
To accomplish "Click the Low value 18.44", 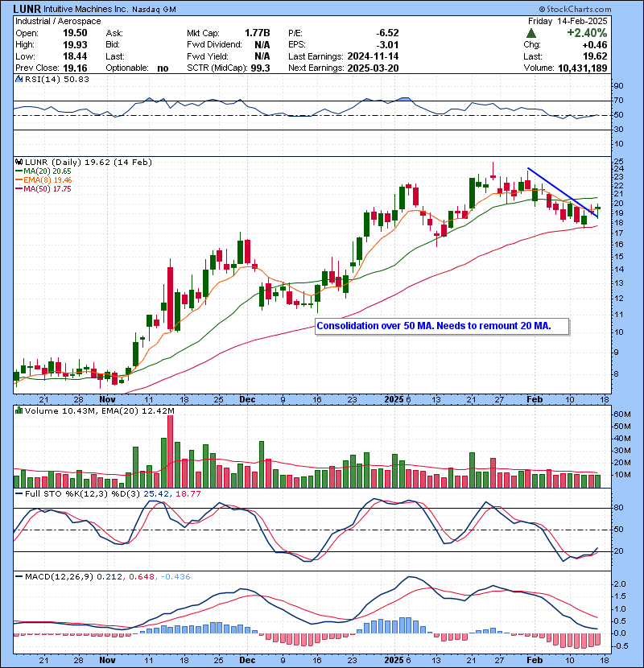I will [x=75, y=56].
